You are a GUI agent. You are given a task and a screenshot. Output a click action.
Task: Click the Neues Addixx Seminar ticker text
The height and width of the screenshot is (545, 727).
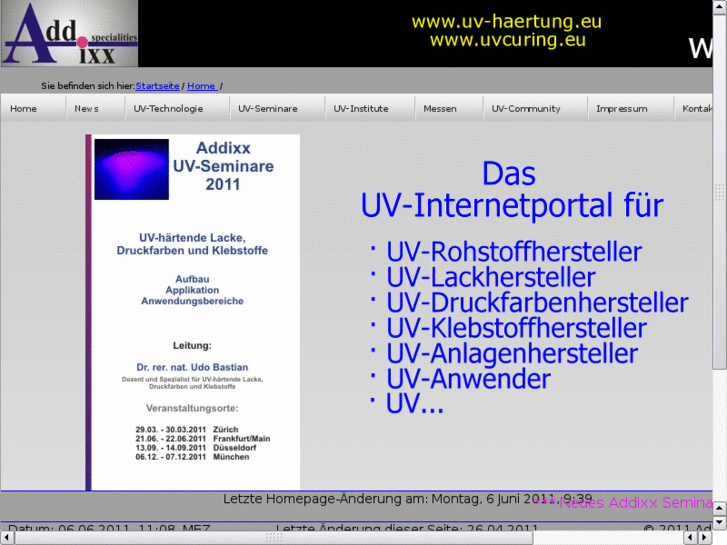tap(624, 503)
